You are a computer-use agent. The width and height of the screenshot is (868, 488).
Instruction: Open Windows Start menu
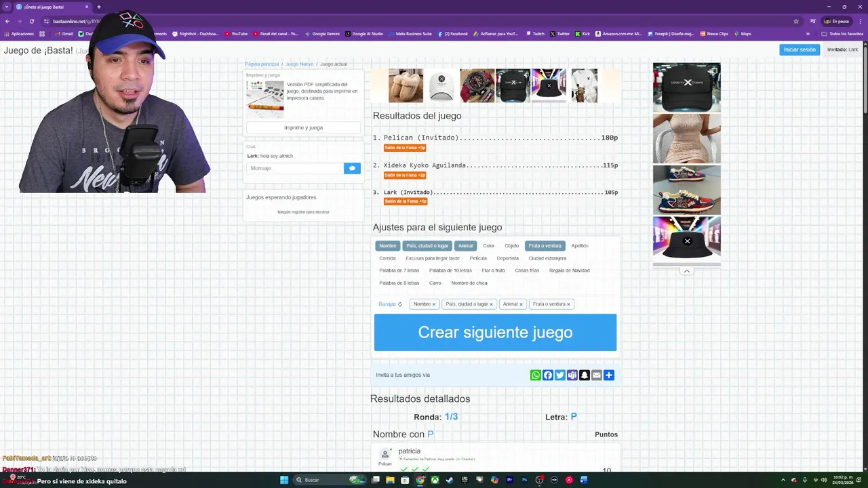coord(284,480)
